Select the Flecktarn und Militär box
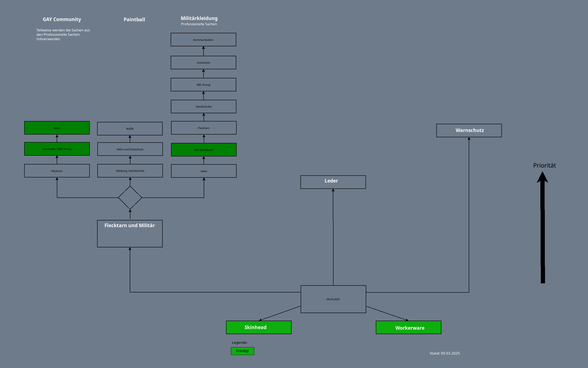 tap(130, 234)
